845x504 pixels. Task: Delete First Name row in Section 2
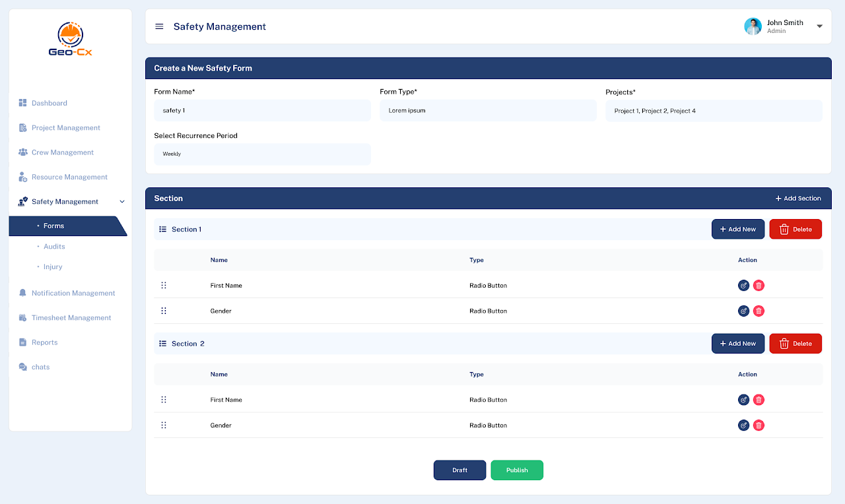759,400
